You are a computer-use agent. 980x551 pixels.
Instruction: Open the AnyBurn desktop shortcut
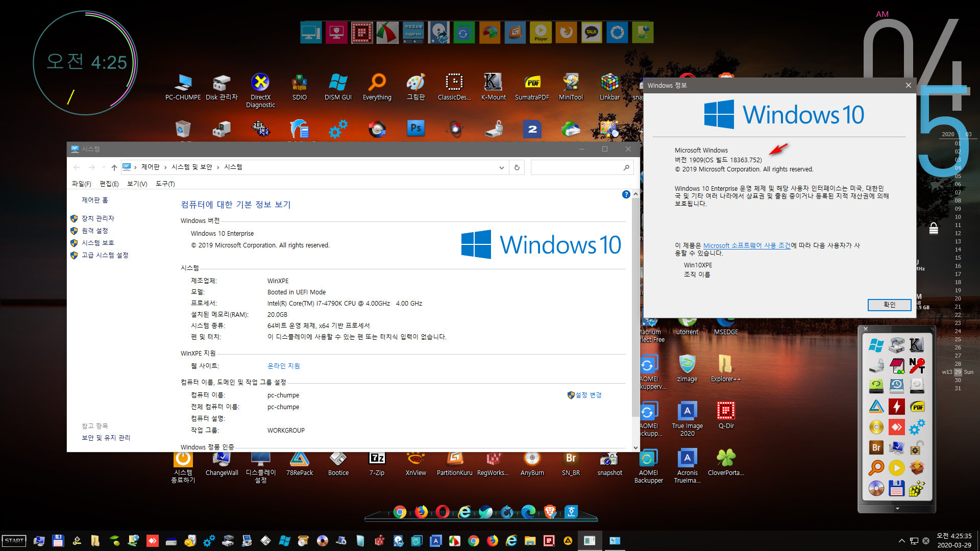click(532, 464)
